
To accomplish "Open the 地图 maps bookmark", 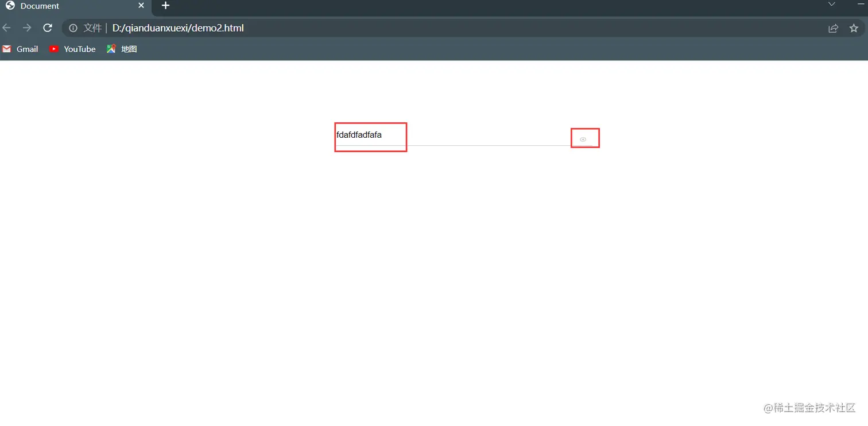I will coord(122,49).
